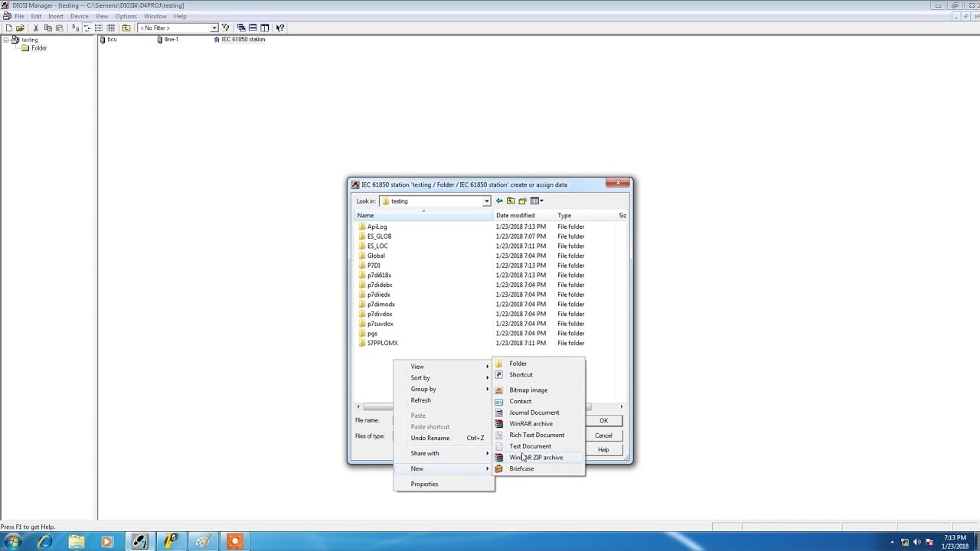The height and width of the screenshot is (551, 980).
Task: Select the ES_GLOB folder row
Action: [490, 236]
